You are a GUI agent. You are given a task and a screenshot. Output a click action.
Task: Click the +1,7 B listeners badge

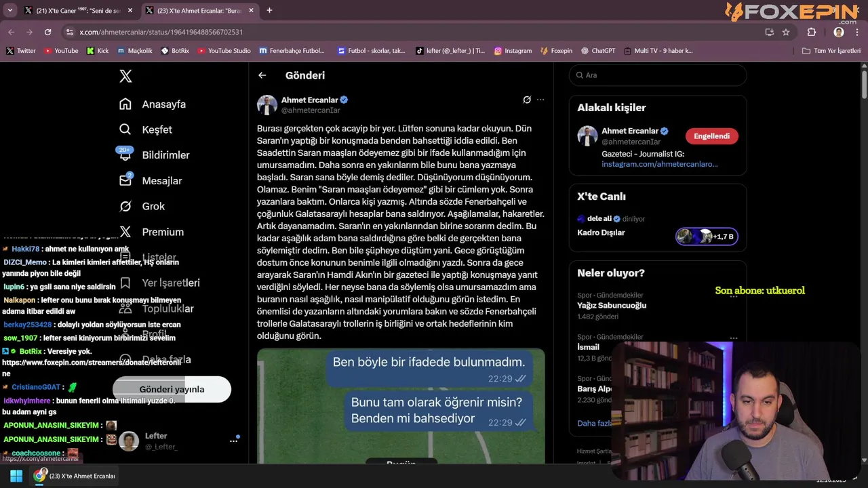pyautogui.click(x=707, y=237)
